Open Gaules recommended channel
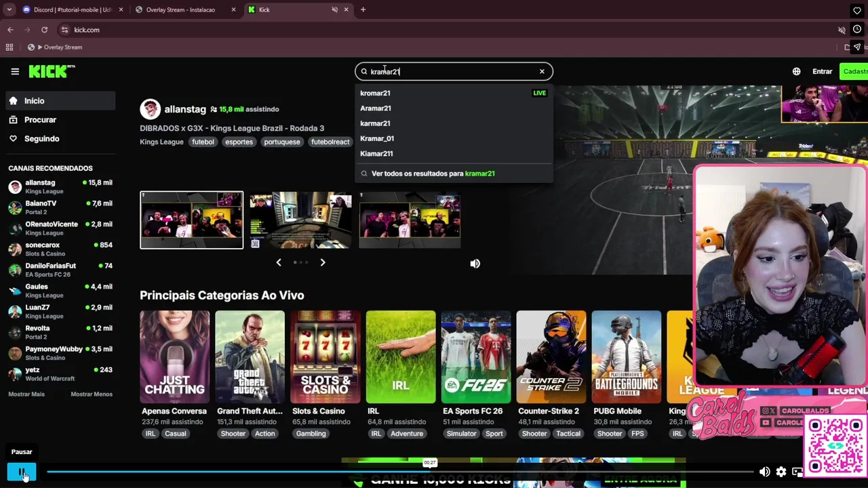This screenshot has width=868, height=488. tap(60, 291)
